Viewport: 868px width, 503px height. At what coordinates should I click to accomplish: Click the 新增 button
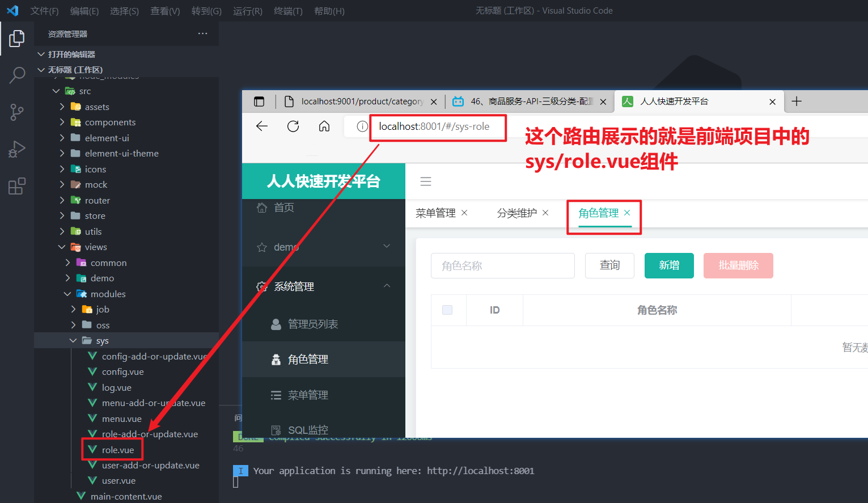pyautogui.click(x=669, y=265)
